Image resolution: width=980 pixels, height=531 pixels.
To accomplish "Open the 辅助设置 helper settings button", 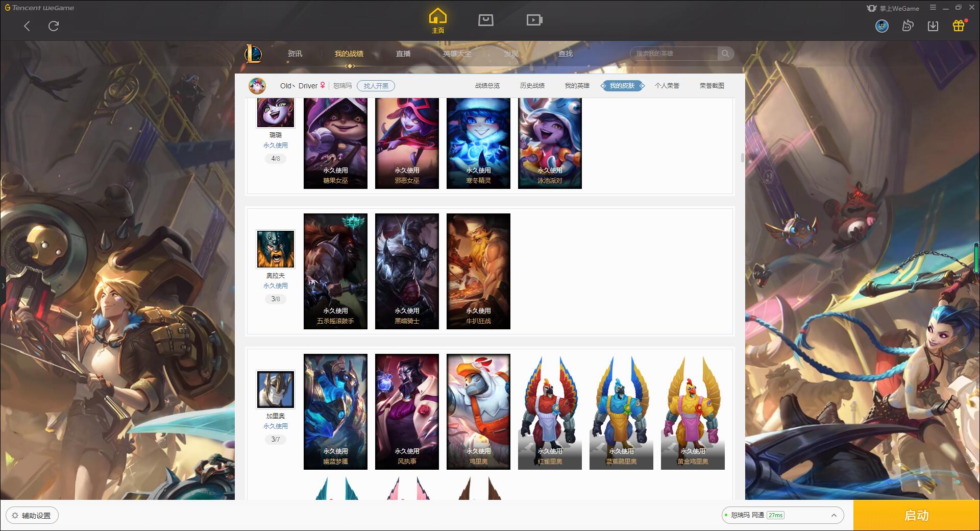I will pyautogui.click(x=32, y=516).
